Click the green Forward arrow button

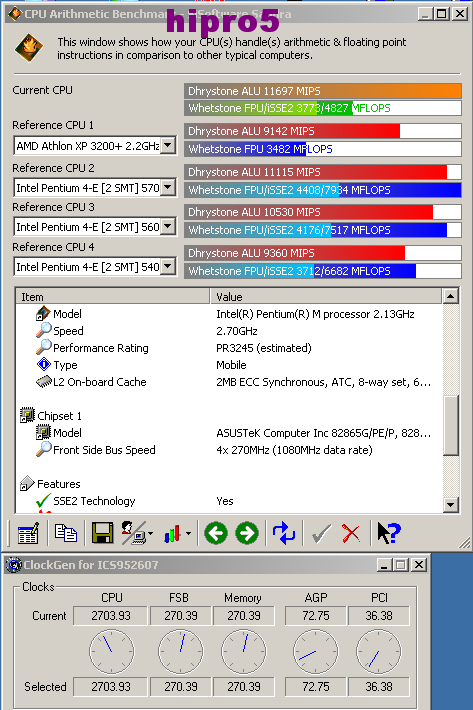click(247, 533)
